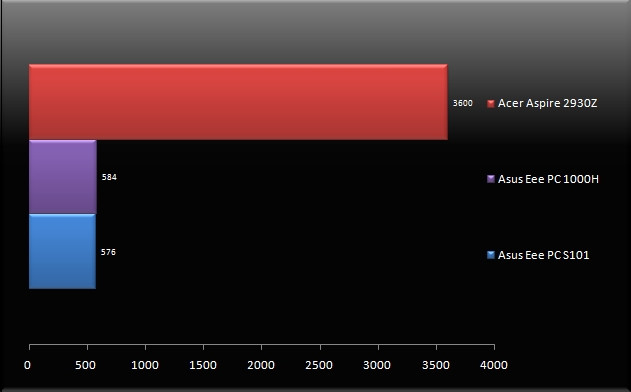Click the 584 data label
631x392 pixels.
coord(109,177)
